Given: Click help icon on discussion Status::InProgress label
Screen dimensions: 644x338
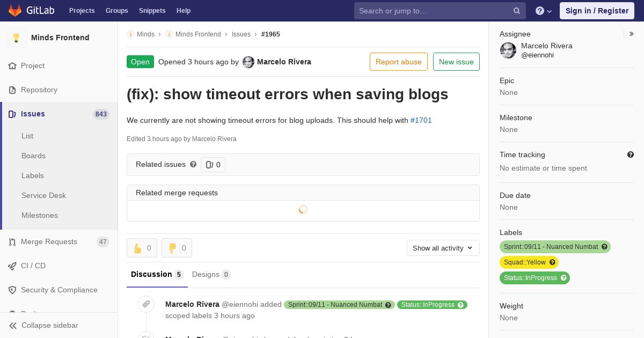Looking at the screenshot, I should (x=460, y=305).
